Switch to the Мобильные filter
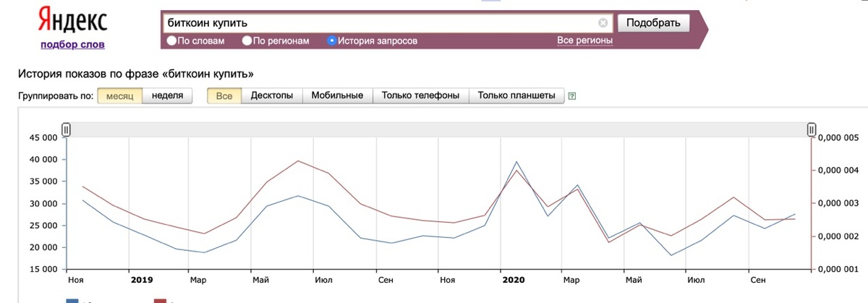 [337, 95]
